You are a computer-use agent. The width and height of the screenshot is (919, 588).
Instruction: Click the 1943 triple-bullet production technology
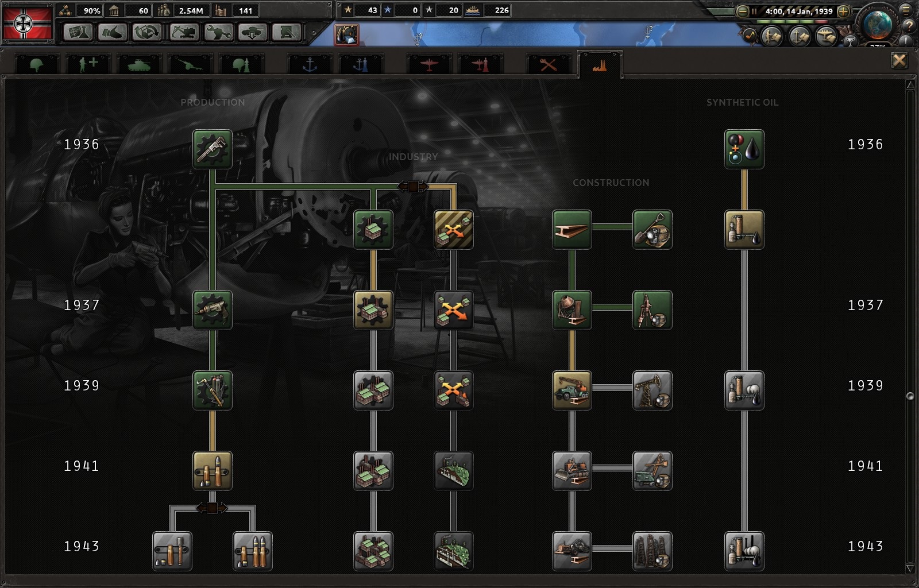(x=253, y=551)
